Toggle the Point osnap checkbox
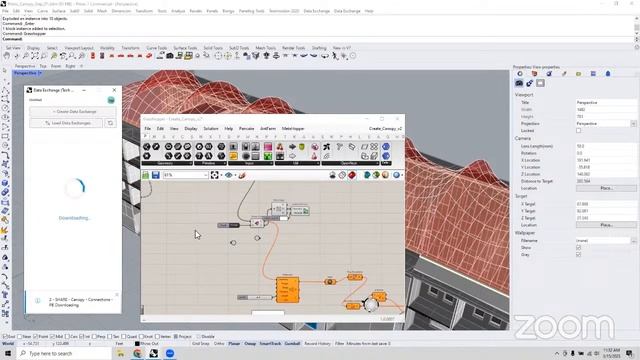The image size is (640, 360). click(x=35, y=337)
